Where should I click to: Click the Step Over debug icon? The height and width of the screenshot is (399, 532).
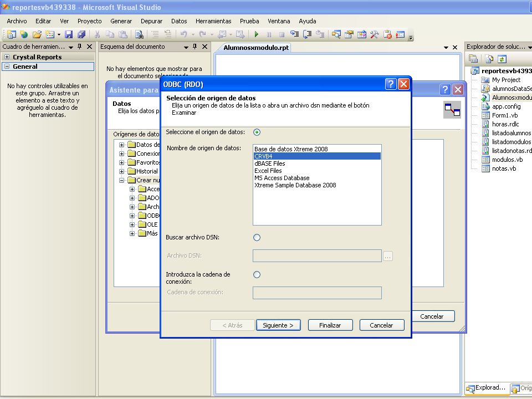308,34
